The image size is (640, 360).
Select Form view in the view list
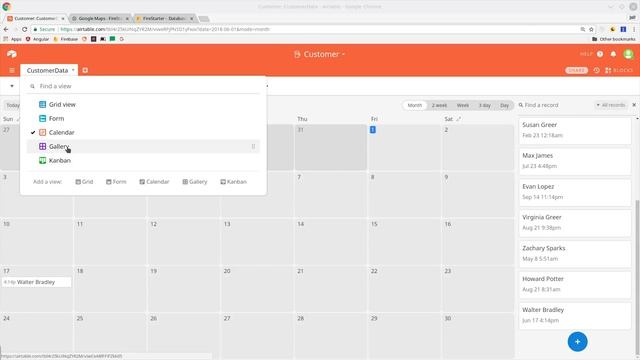coord(143,118)
